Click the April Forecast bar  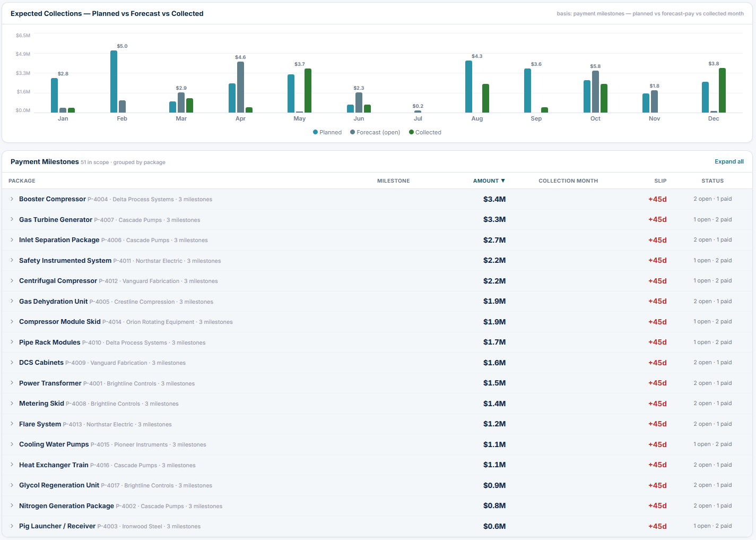240,87
